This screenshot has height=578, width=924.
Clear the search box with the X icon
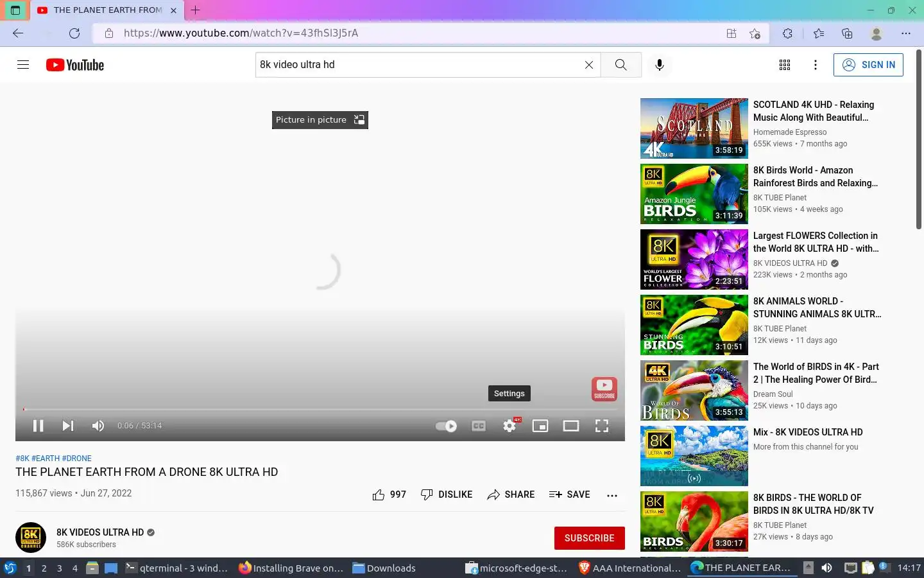click(588, 65)
